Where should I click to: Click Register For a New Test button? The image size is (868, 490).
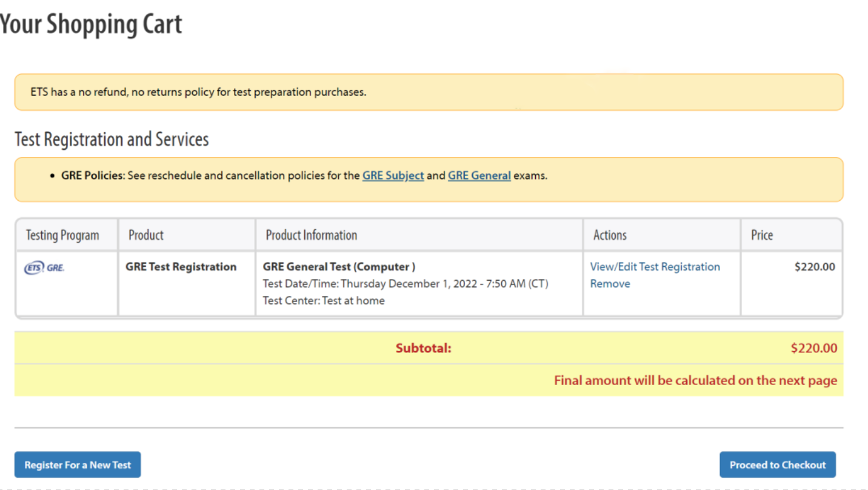[x=78, y=465]
